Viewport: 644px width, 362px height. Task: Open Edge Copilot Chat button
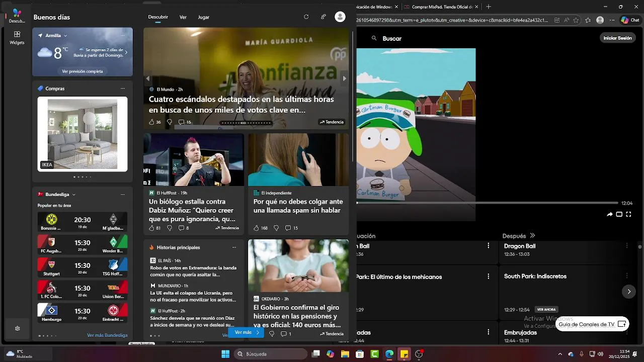[630, 20]
